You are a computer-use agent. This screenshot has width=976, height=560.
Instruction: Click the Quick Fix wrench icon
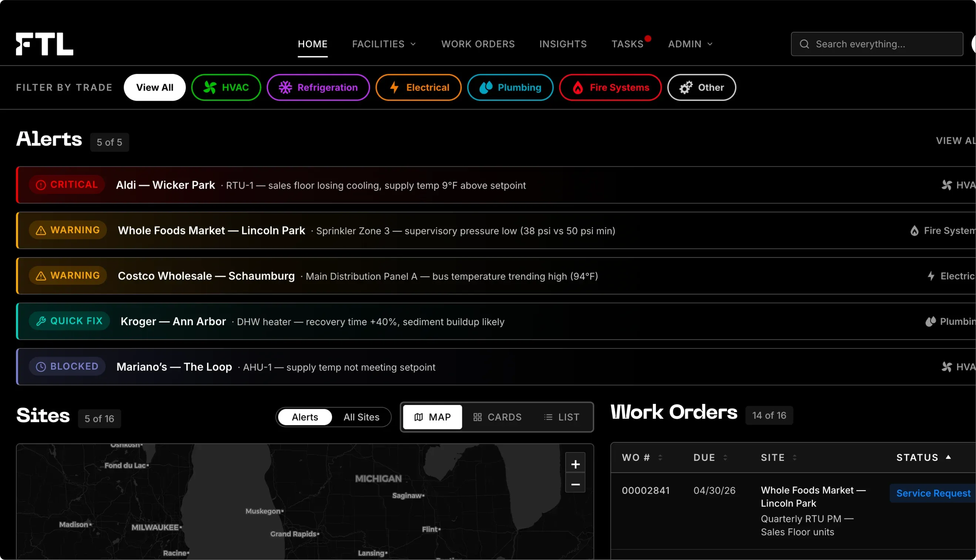41,321
